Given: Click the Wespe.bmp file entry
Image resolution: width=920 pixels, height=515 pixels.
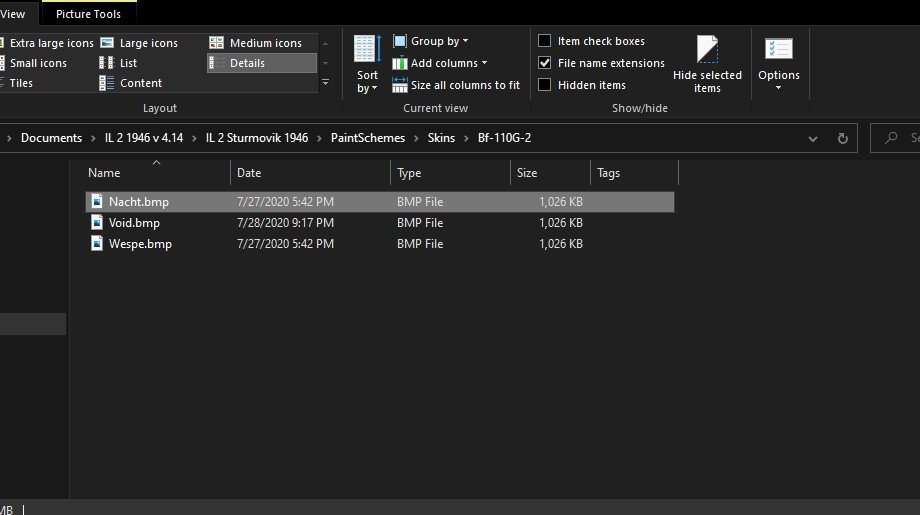Looking at the screenshot, I should 140,244.
